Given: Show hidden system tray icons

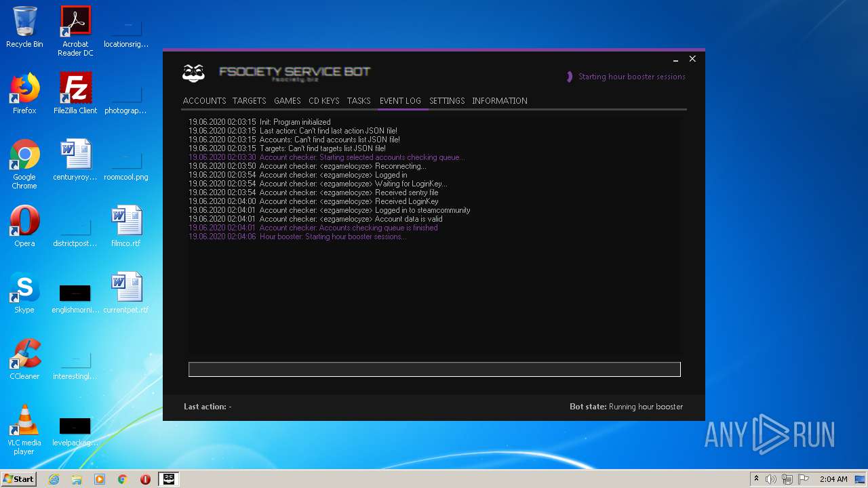Looking at the screenshot, I should pyautogui.click(x=756, y=479).
